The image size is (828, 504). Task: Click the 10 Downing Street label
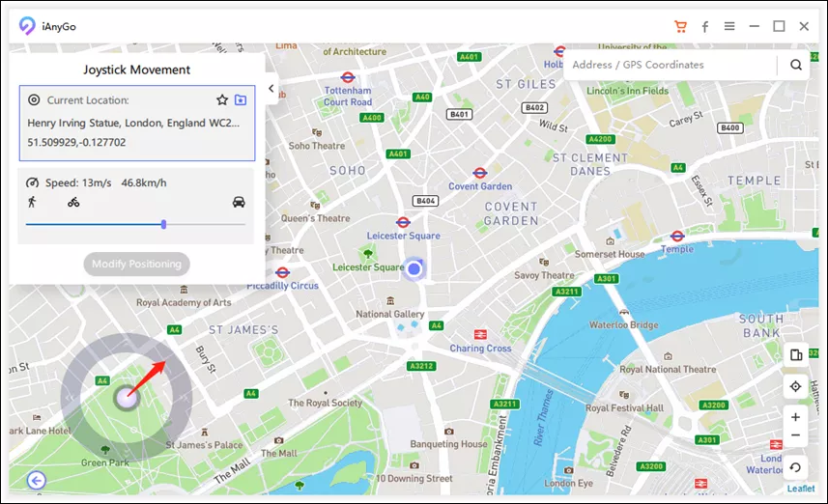[414, 479]
